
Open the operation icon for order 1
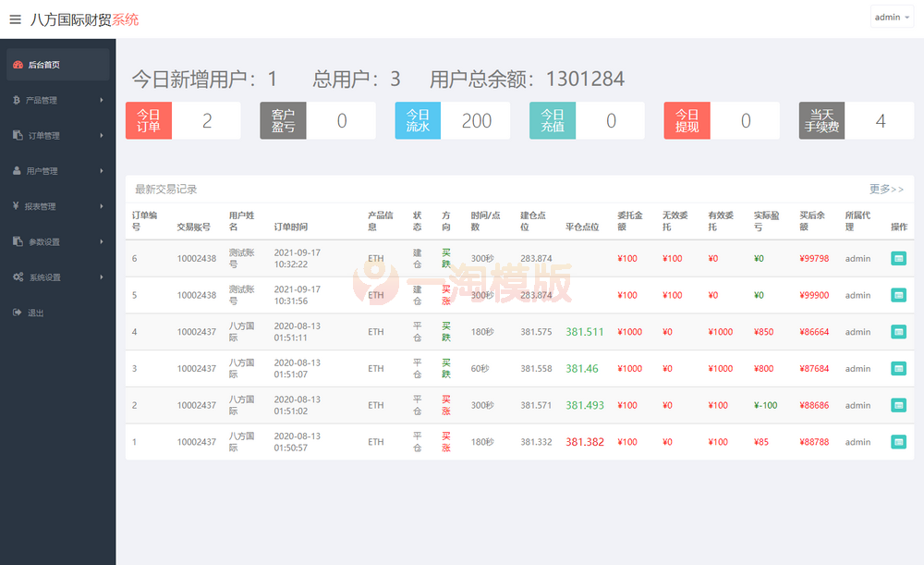point(898,442)
